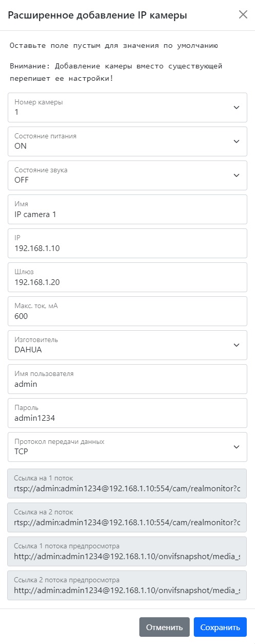Click the Имя field with IP camera 1
This screenshot has width=255, height=644.
[x=128, y=209]
